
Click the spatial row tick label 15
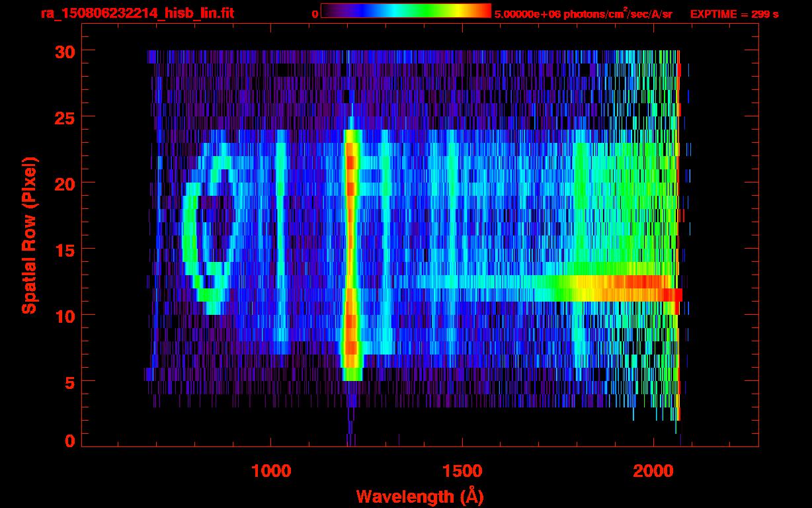tap(65, 249)
